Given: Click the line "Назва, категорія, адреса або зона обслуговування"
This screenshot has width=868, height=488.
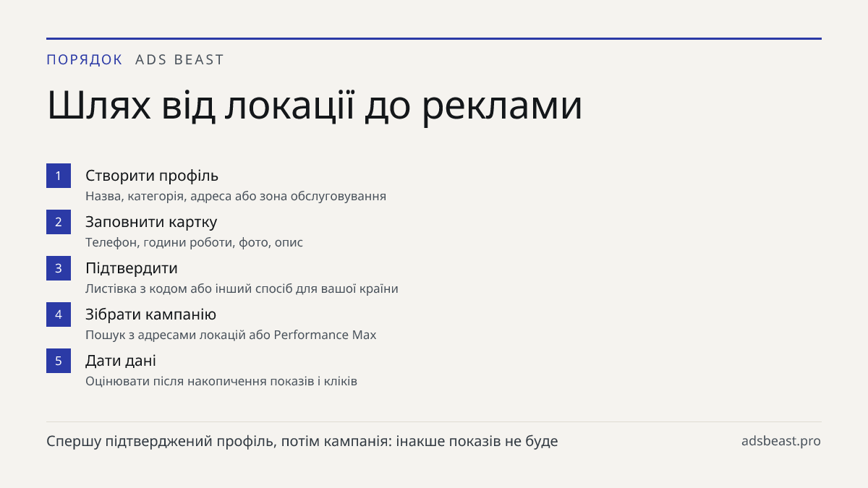Looking at the screenshot, I should pyautogui.click(x=236, y=196).
